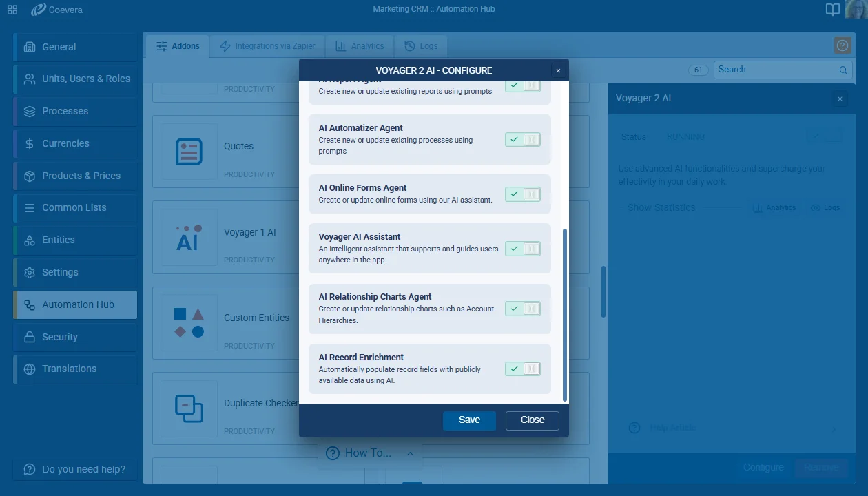Screen dimensions: 868x496
Task: Open Processes in the sidebar
Action: coord(75,111)
